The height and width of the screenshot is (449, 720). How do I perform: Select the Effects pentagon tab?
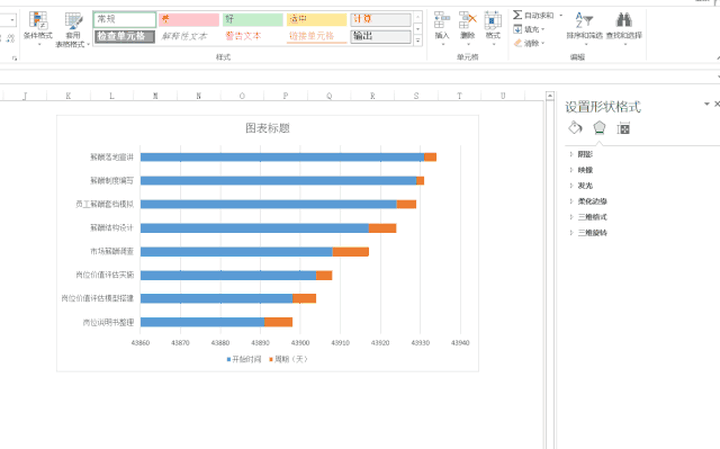pos(599,128)
